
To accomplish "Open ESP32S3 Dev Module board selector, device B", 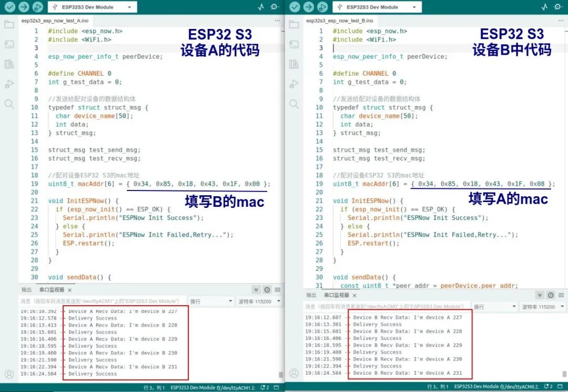I will point(377,7).
